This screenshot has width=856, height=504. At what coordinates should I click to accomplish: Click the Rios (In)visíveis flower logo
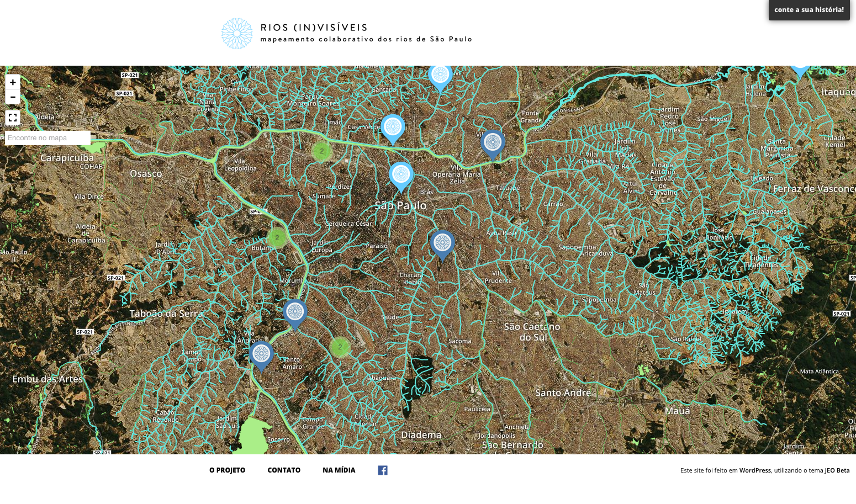(x=237, y=34)
